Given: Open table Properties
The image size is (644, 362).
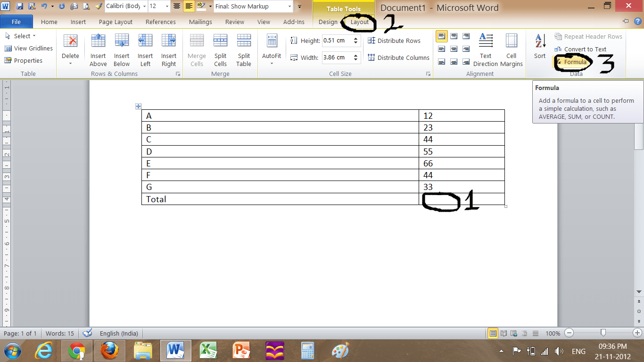Looking at the screenshot, I should click(24, 60).
